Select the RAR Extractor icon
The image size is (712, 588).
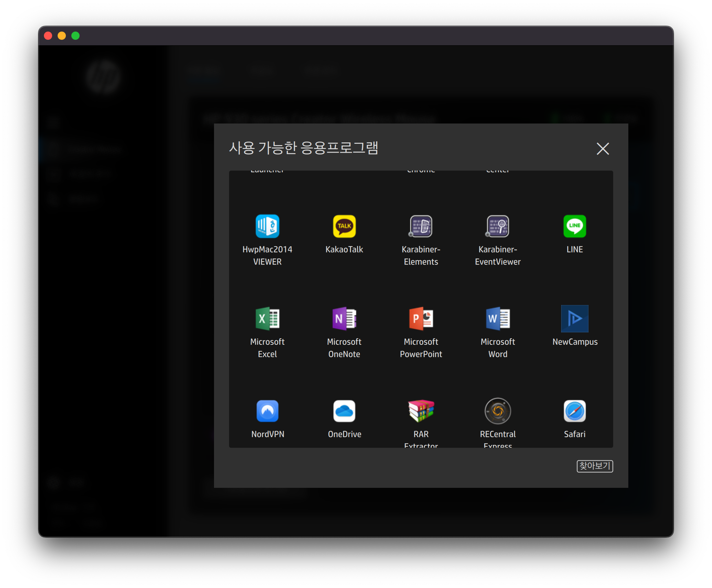click(x=421, y=411)
